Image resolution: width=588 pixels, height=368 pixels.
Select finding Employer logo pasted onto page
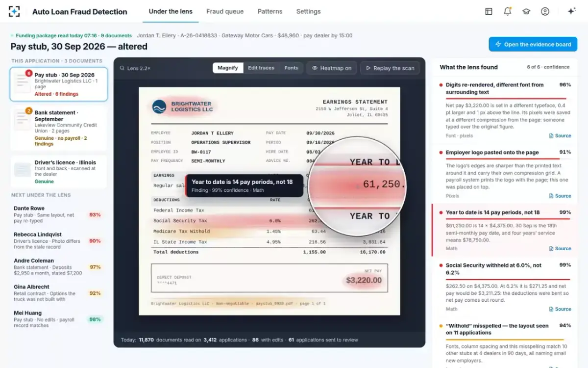(x=505, y=174)
